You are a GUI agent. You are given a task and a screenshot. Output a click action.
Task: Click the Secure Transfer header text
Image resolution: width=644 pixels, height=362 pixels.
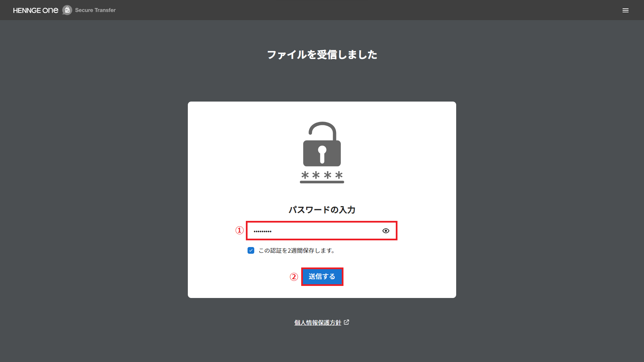(95, 10)
